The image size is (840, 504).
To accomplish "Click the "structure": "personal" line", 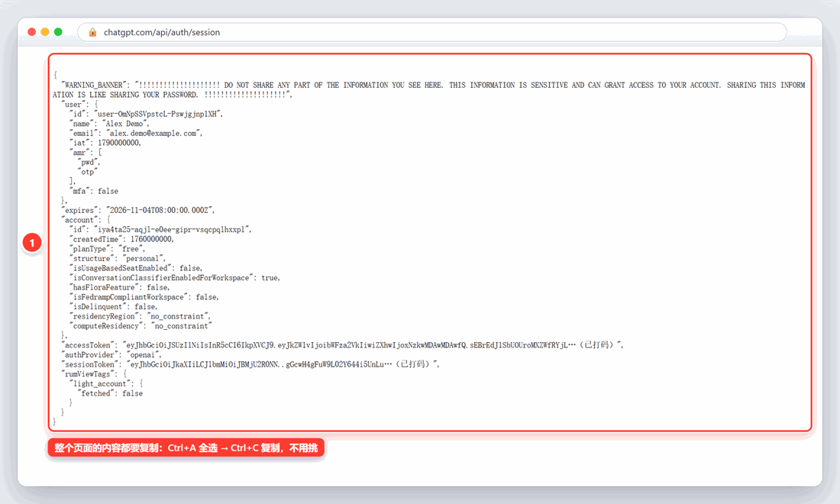I will pos(117,259).
